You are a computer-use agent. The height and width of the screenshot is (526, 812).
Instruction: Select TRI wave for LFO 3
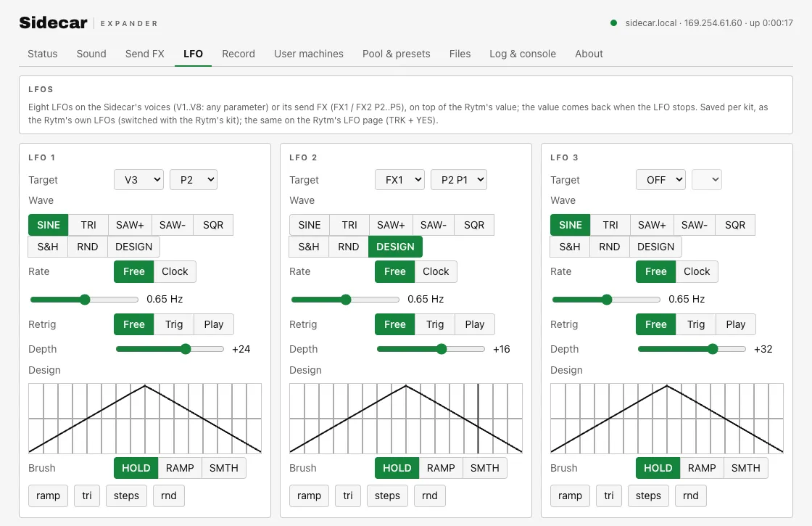(610, 225)
